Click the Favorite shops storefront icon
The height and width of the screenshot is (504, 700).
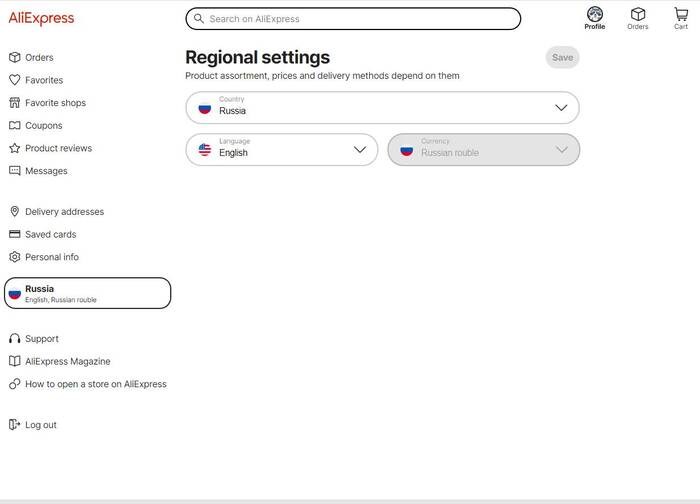point(14,103)
